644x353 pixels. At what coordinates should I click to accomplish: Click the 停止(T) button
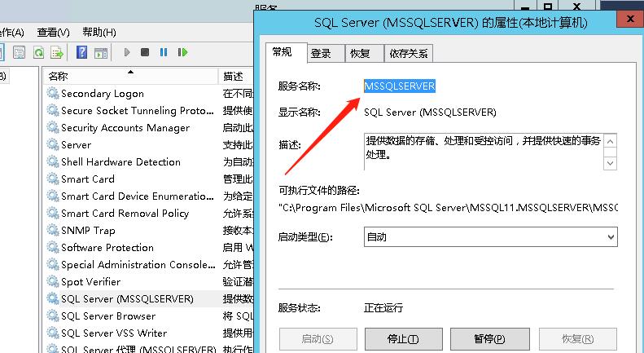[403, 339]
